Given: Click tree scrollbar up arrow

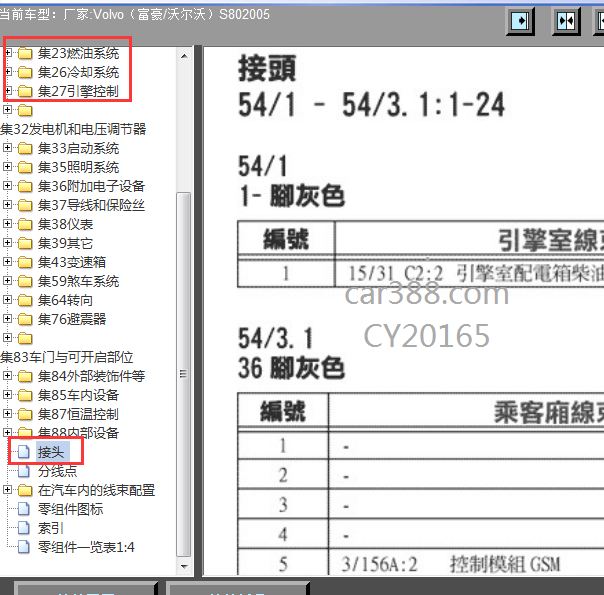Looking at the screenshot, I should pyautogui.click(x=184, y=56).
